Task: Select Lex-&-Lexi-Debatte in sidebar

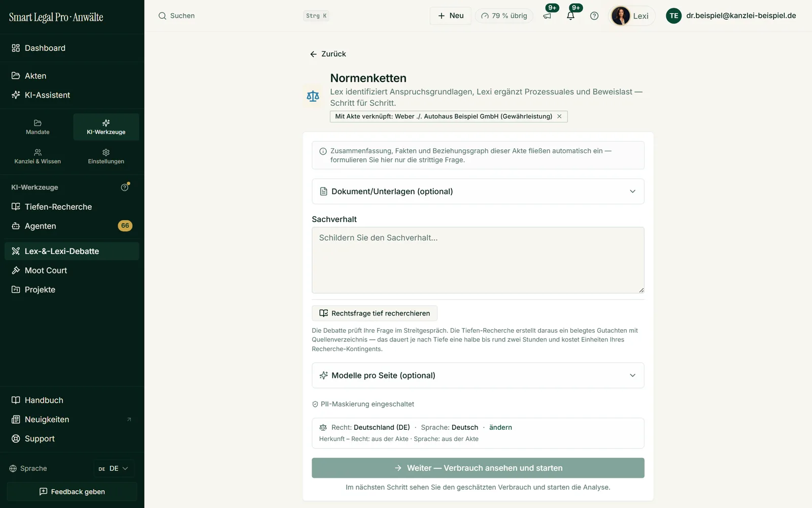Action: (x=72, y=251)
